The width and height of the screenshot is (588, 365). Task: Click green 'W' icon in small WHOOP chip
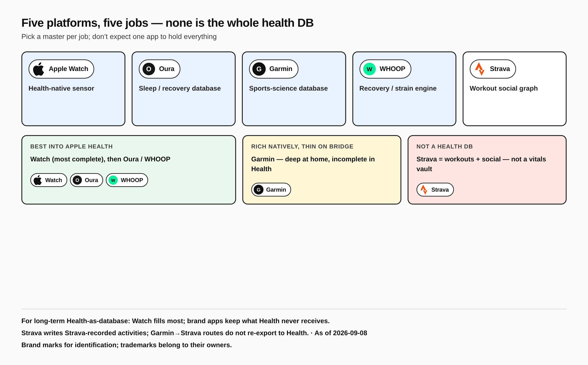pos(113,180)
